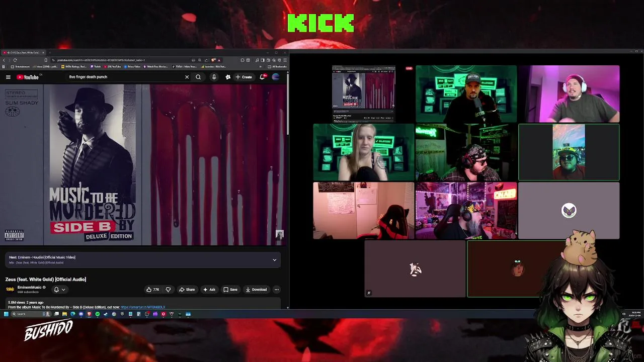Select the tile with man in black cap
Image resolution: width=644 pixels, height=362 pixels.
466,94
